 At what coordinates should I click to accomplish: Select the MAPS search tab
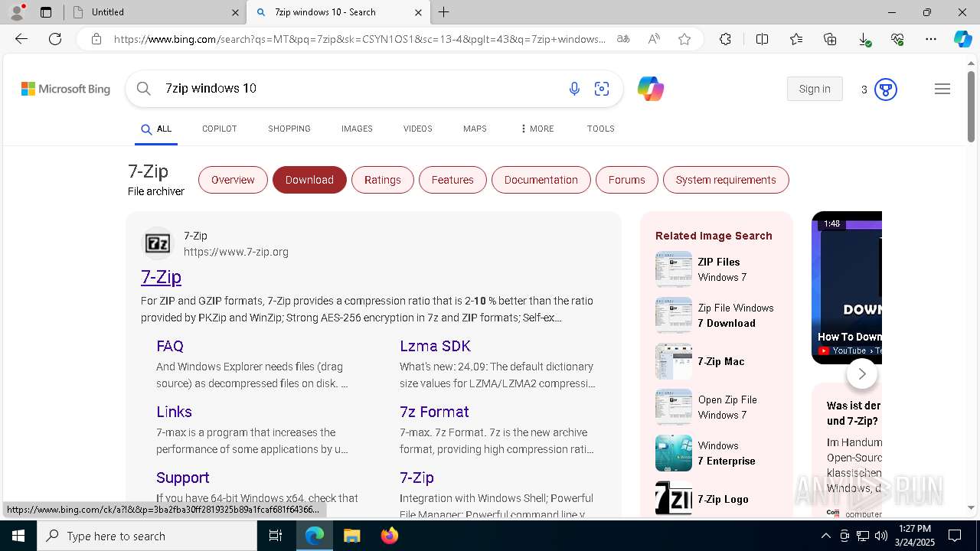point(475,129)
